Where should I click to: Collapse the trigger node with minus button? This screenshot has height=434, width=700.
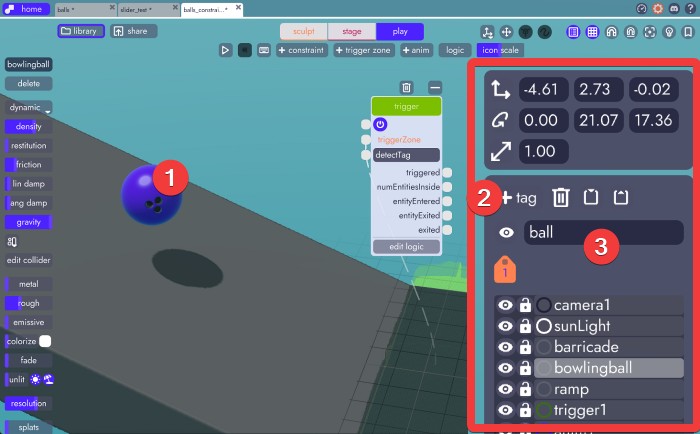tap(435, 88)
